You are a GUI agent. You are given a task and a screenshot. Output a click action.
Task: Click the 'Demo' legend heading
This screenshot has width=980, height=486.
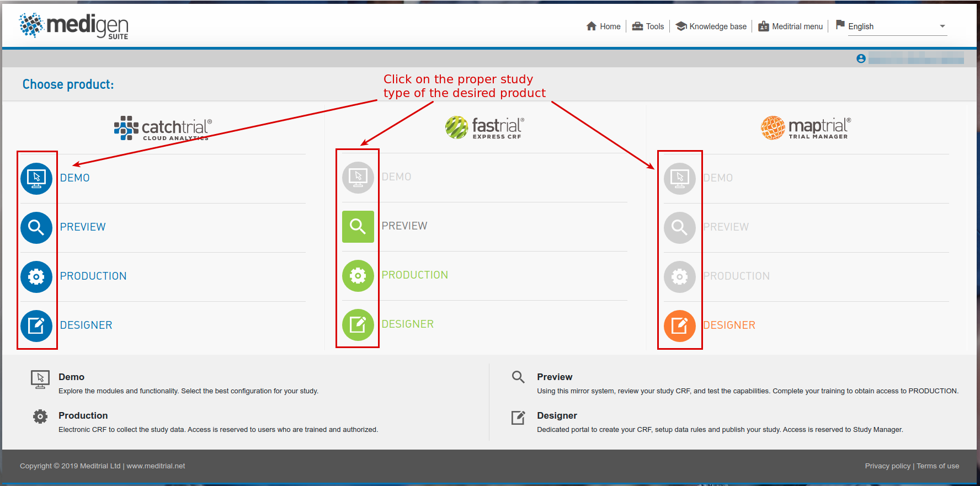click(72, 377)
